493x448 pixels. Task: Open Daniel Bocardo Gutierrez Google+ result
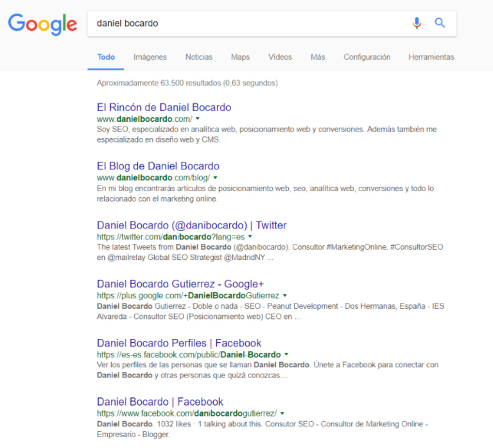pos(180,284)
